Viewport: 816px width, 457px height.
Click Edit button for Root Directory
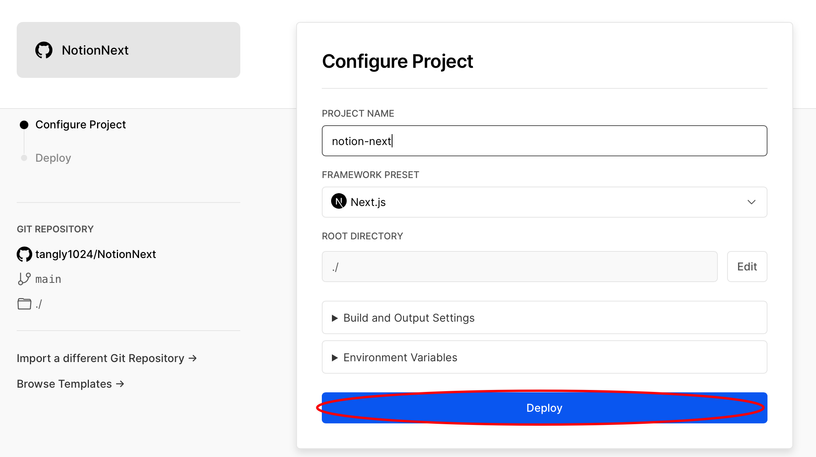[746, 267]
